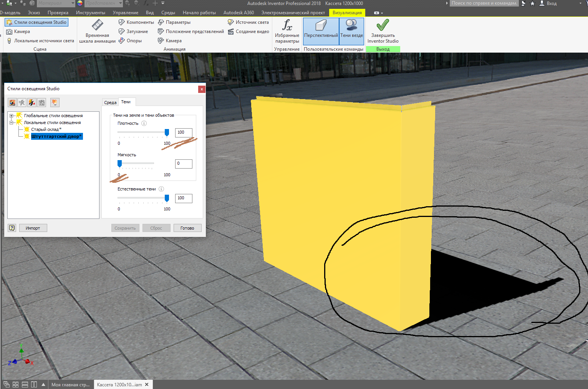Open the Среды ribbon tab
The image size is (588, 389).
(x=168, y=12)
